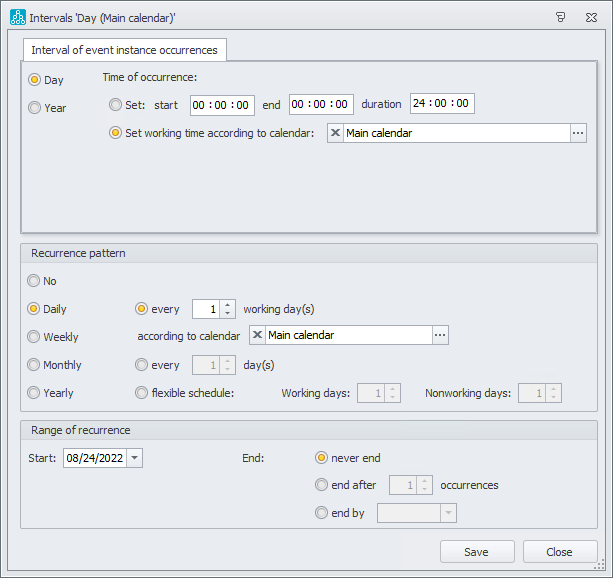Select Monthly recurrence pattern

pyautogui.click(x=35, y=365)
